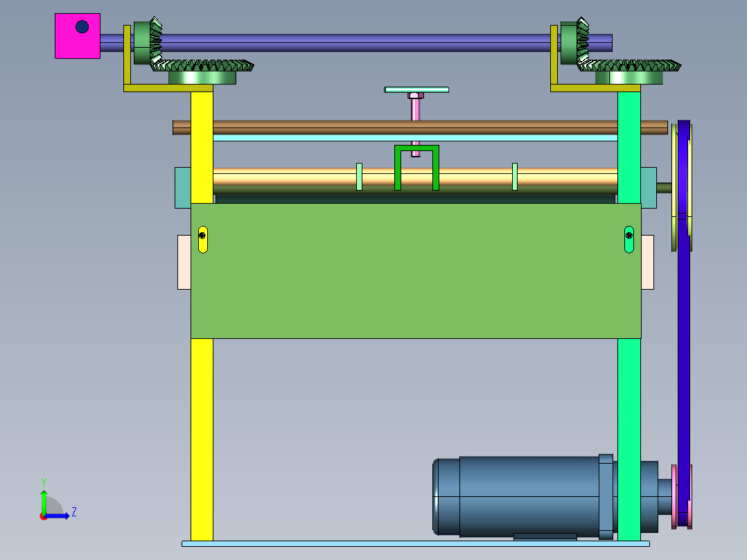Select the large green front cover panel
This screenshot has height=560, width=747.
point(416,271)
